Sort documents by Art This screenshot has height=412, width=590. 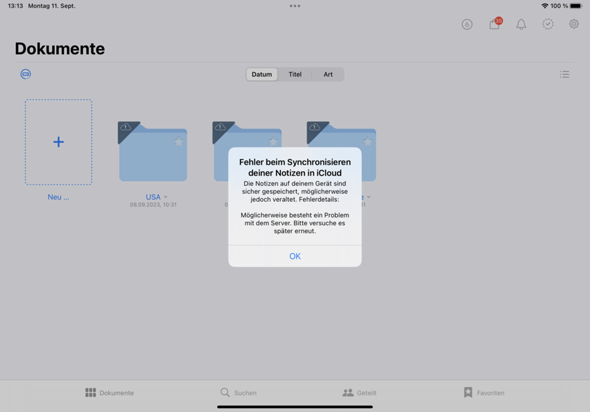328,74
